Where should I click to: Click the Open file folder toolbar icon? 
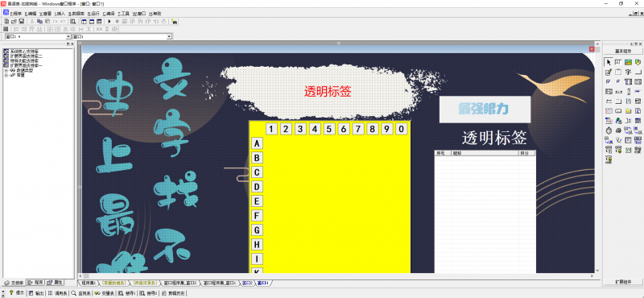pyautogui.click(x=14, y=21)
